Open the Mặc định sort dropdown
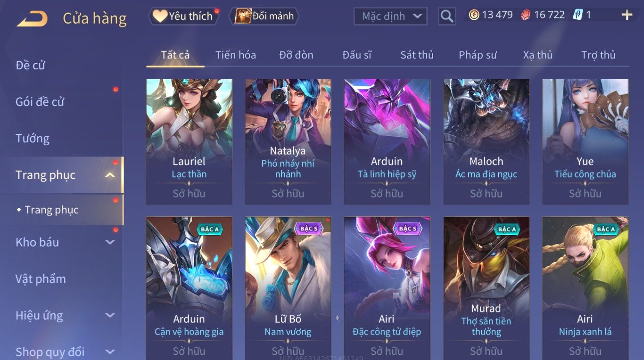This screenshot has height=360, width=644. pyautogui.click(x=390, y=16)
